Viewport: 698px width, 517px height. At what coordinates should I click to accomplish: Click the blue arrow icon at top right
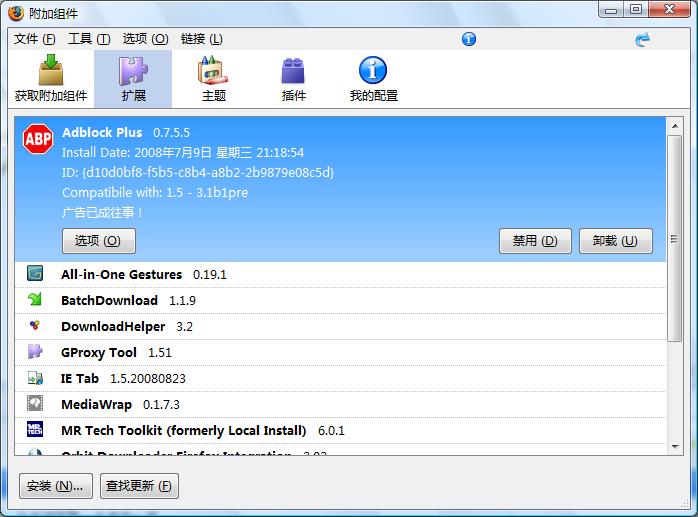tap(642, 39)
